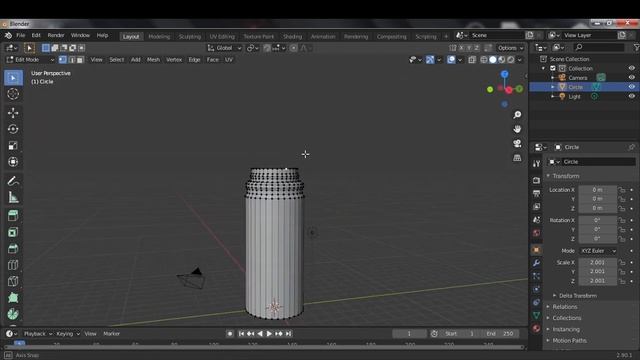The width and height of the screenshot is (640, 360).
Task: Hide the Camera in outliner
Action: (631, 78)
